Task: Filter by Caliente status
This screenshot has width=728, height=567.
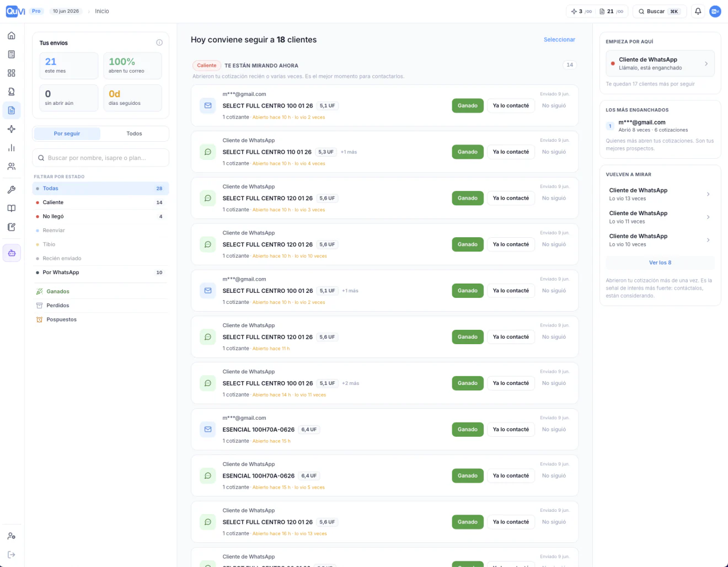Action: pyautogui.click(x=100, y=202)
